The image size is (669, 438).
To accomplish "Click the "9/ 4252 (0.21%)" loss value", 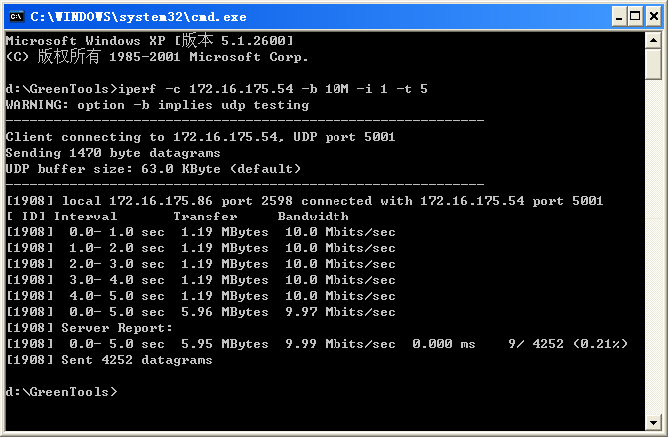I will [x=568, y=344].
